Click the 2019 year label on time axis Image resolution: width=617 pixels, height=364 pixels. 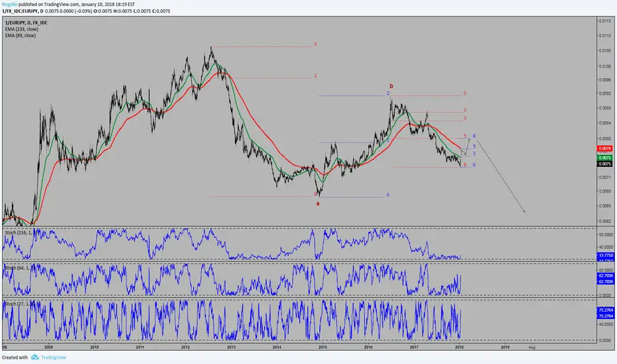[x=505, y=347]
